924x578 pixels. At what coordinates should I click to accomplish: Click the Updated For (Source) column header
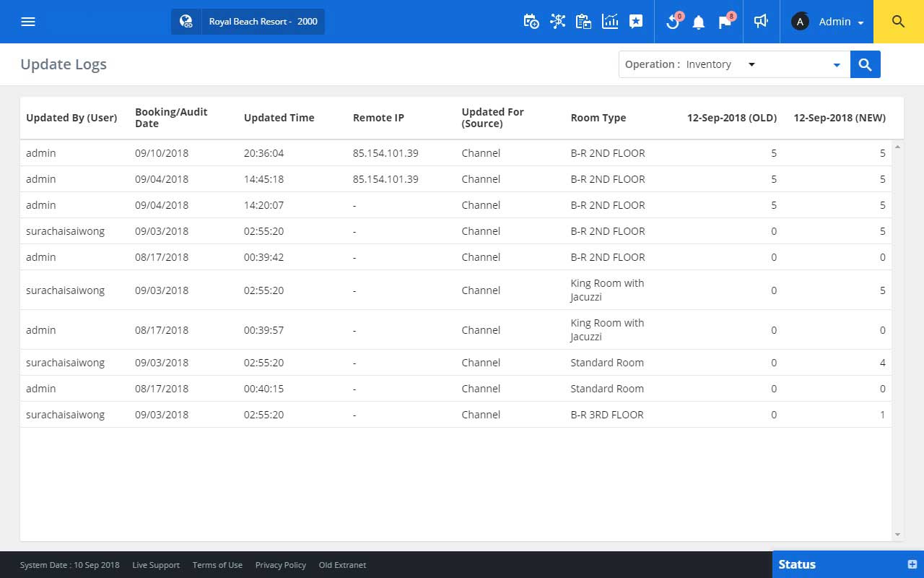pos(493,118)
